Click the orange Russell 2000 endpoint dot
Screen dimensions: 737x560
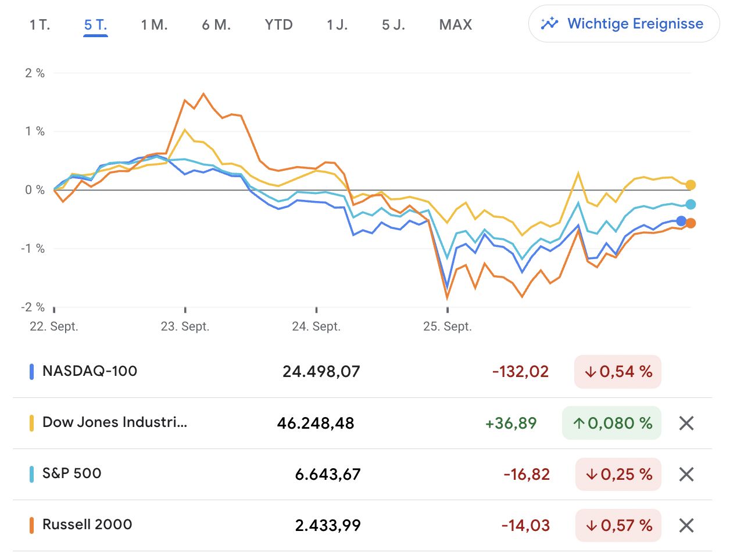tap(691, 223)
